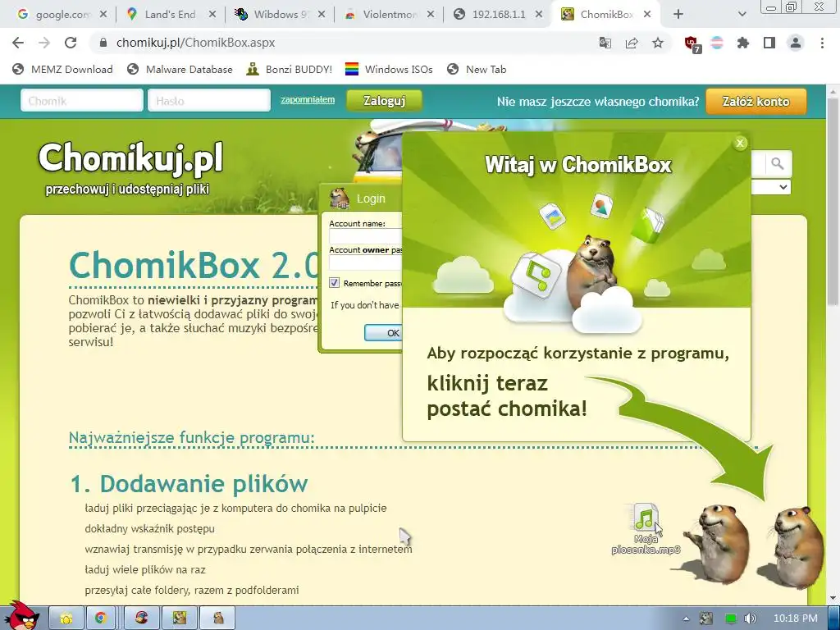Go back with the browser back arrow
Image resolution: width=840 pixels, height=630 pixels.
[x=18, y=43]
